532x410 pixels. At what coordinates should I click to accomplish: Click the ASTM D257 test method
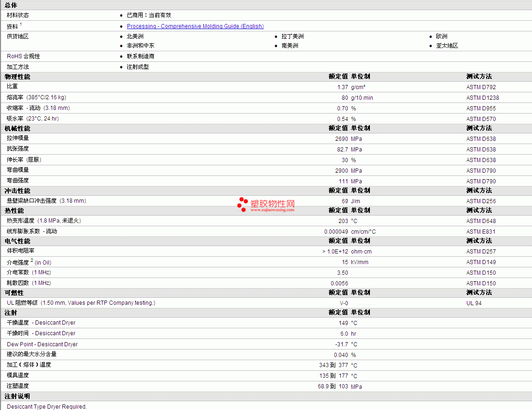[x=481, y=252]
